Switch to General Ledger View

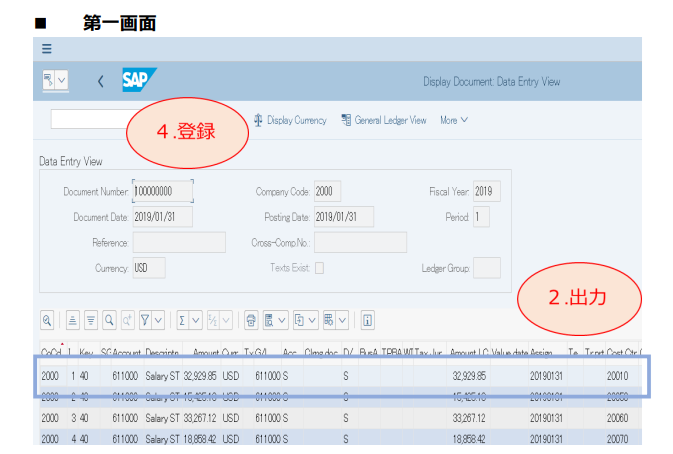tap(384, 120)
